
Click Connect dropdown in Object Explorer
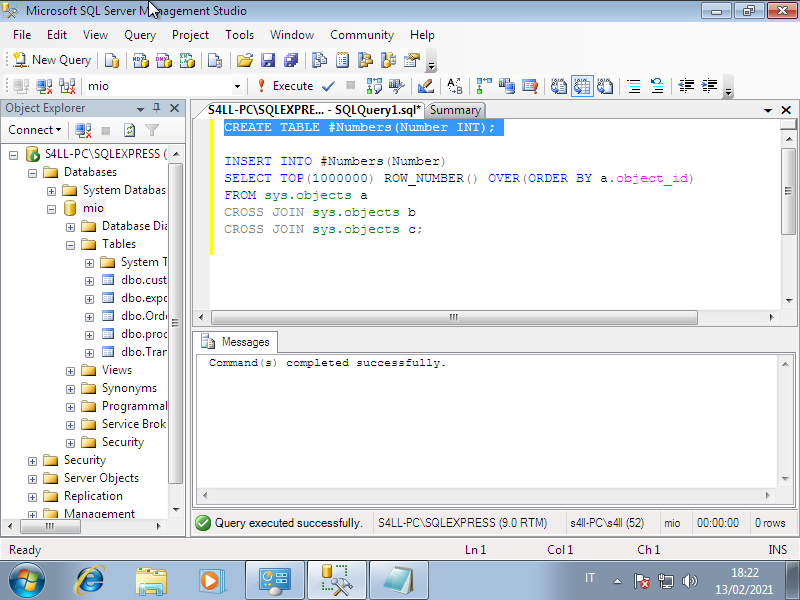click(x=34, y=130)
